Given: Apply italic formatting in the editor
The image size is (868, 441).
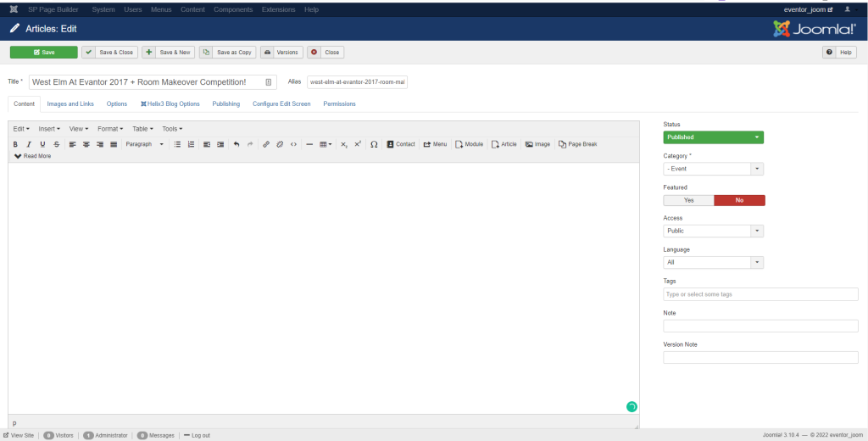Looking at the screenshot, I should tap(29, 144).
